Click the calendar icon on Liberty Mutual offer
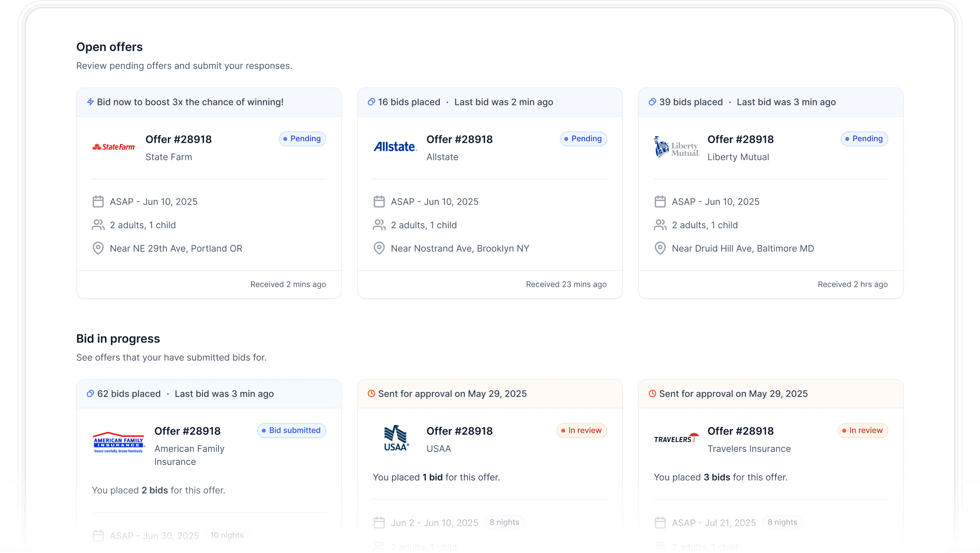The width and height of the screenshot is (980, 553). 660,201
